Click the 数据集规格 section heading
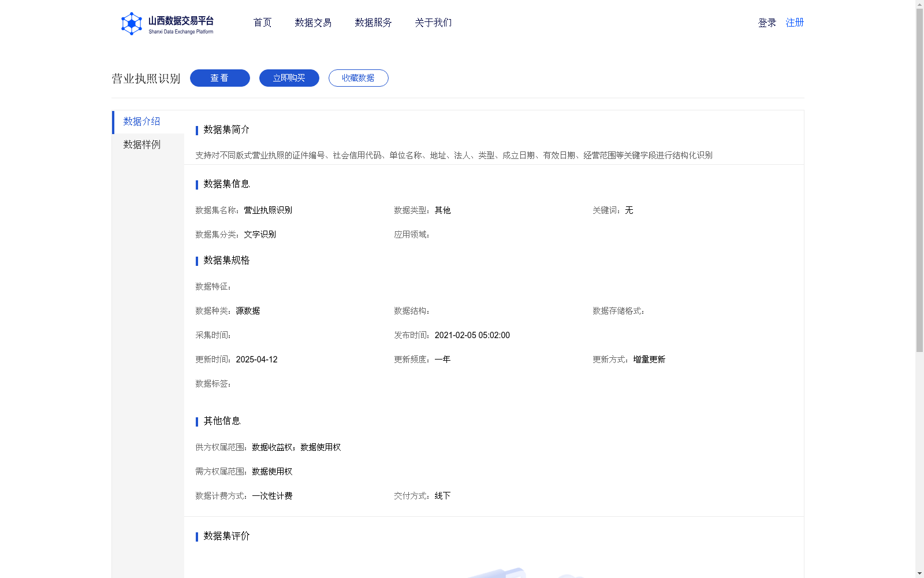The width and height of the screenshot is (924, 578). pyautogui.click(x=226, y=260)
